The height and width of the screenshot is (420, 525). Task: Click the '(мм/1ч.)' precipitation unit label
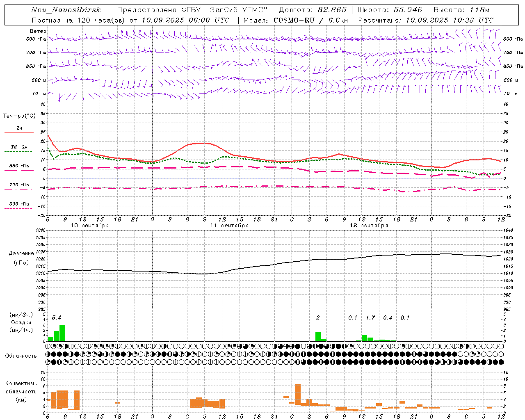(21, 330)
